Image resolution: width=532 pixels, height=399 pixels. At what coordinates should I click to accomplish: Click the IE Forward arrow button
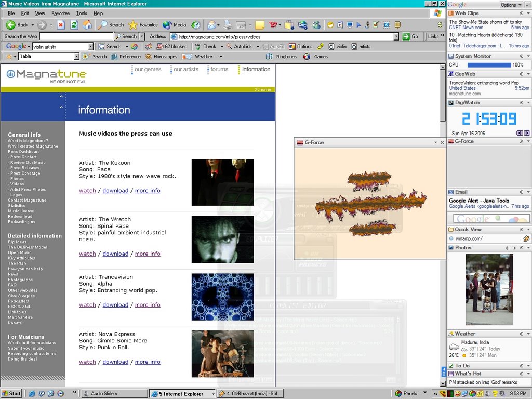42,25
